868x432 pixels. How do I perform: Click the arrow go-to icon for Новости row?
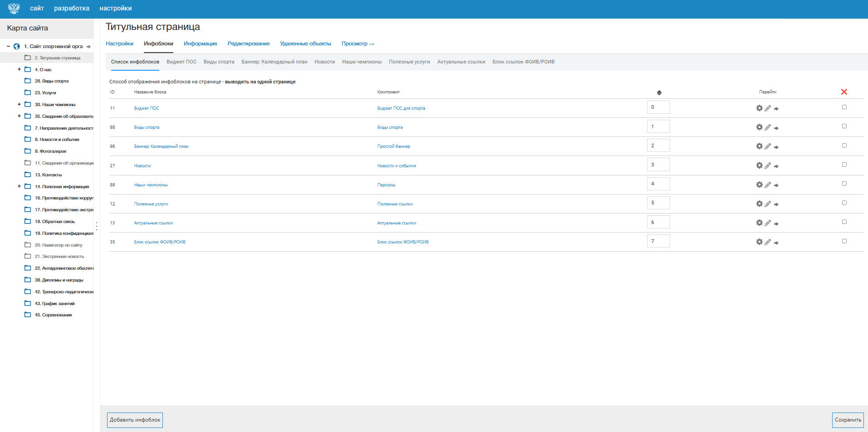point(776,166)
